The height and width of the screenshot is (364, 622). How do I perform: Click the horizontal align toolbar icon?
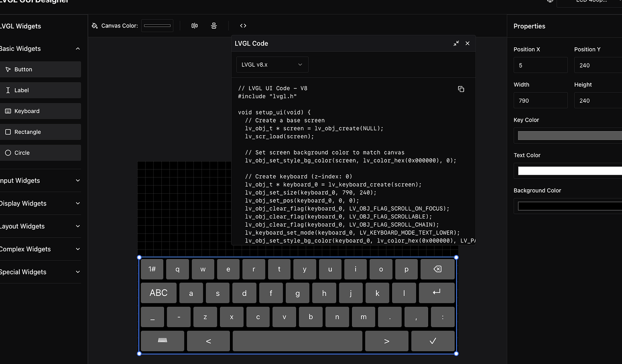194,26
